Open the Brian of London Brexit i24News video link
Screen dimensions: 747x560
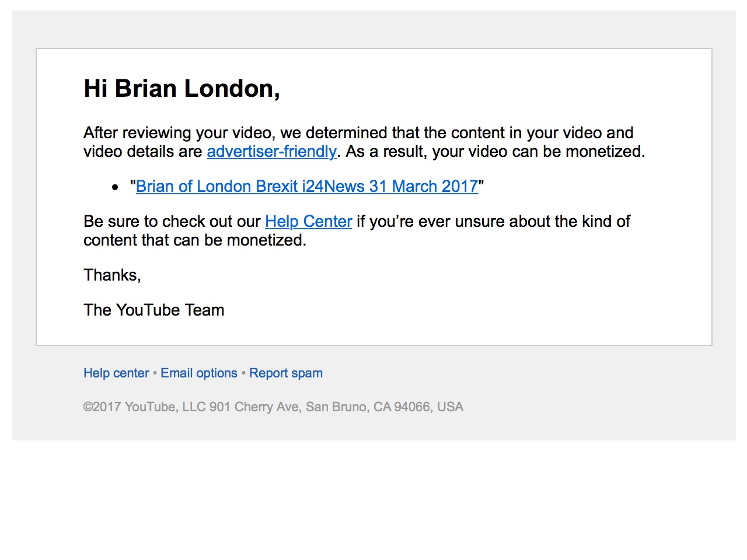[x=307, y=187]
